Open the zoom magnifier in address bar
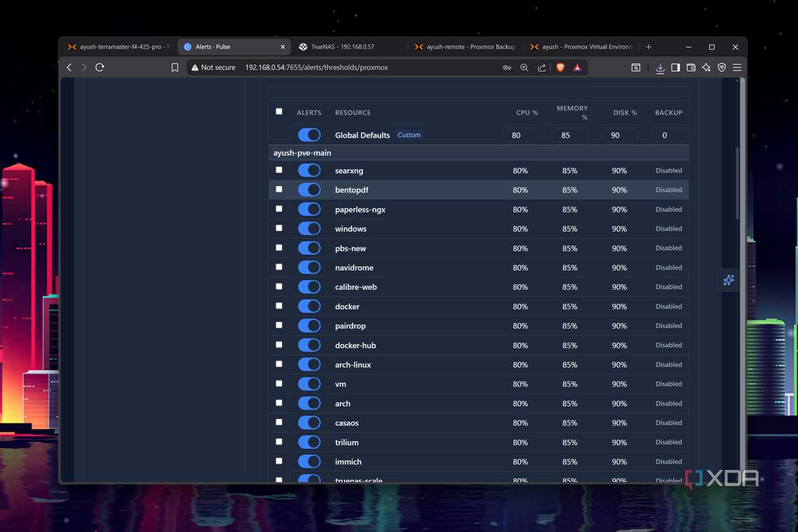The width and height of the screenshot is (798, 532). (524, 67)
